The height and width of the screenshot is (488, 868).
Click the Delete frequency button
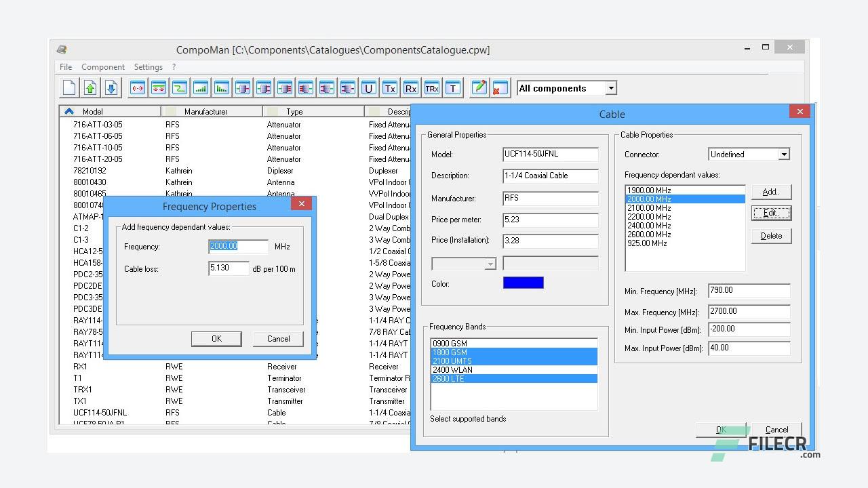click(771, 236)
